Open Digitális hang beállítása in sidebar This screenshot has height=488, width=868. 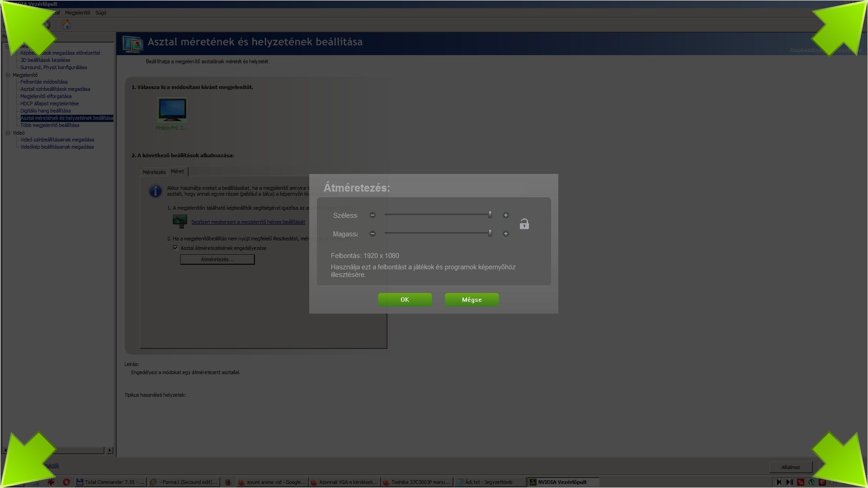[45, 111]
